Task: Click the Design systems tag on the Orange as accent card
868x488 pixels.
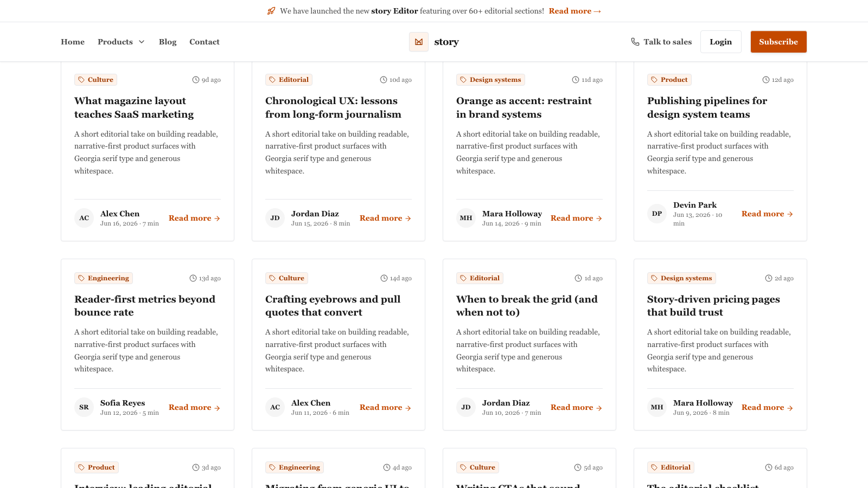Action: coord(490,80)
